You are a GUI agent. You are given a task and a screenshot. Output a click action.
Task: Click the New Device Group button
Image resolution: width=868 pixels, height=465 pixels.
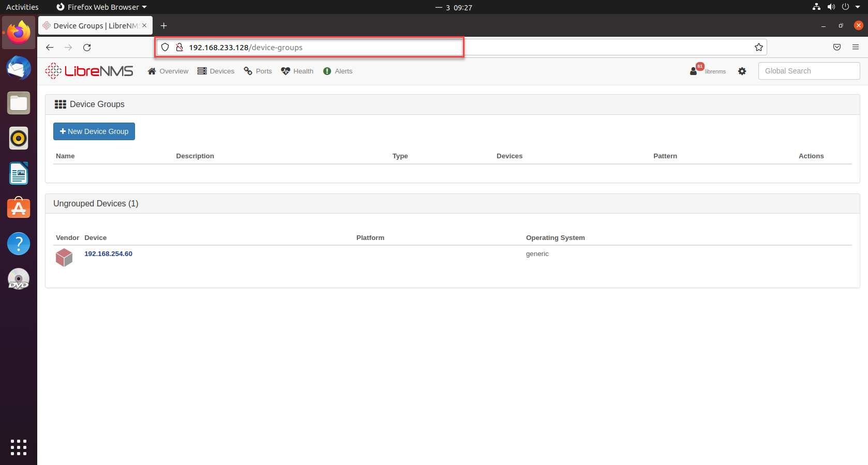(94, 131)
